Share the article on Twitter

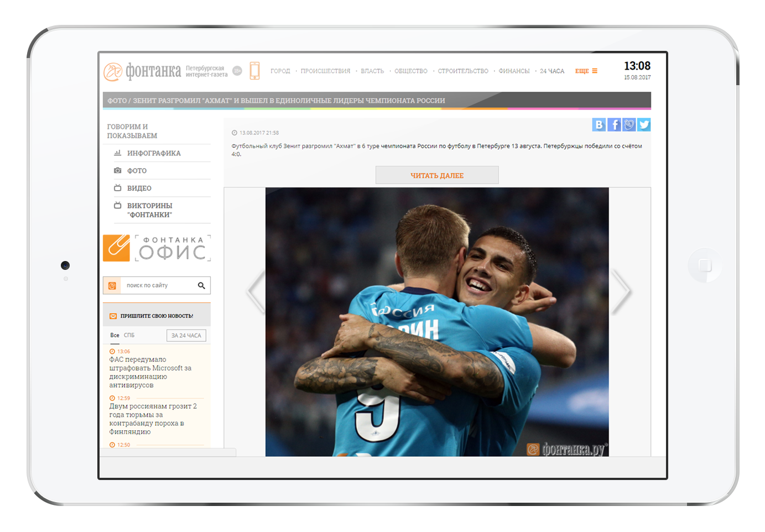pyautogui.click(x=644, y=124)
